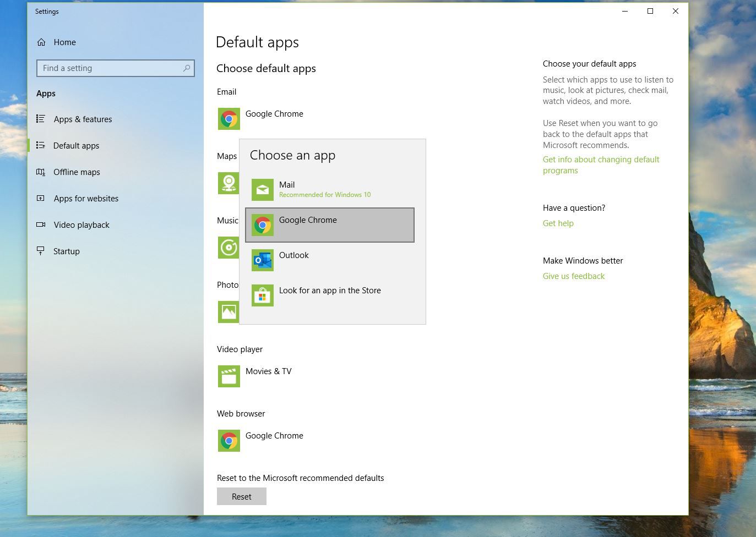Click the Photos app icon

click(228, 312)
